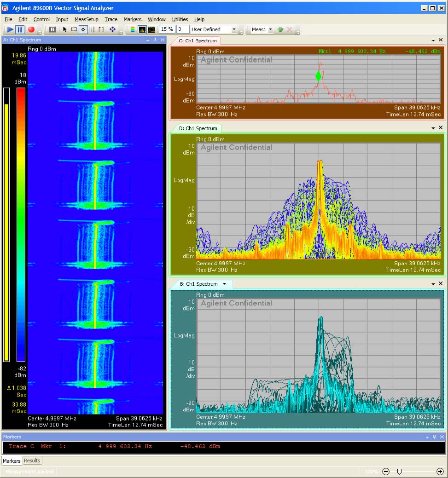
Task: Click the green plus add measurement icon
Action: (x=280, y=29)
